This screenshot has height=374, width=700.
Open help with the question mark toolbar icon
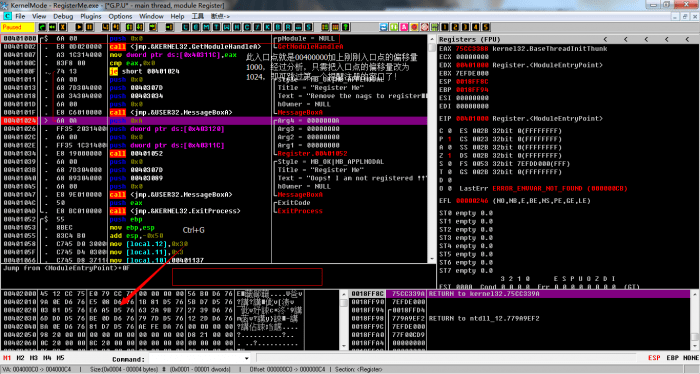tap(345, 27)
